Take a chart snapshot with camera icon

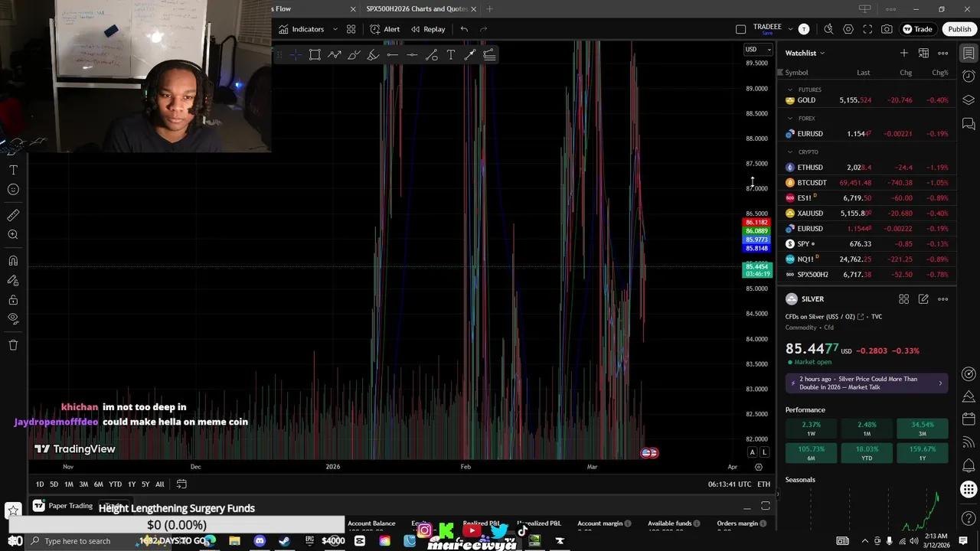887,29
